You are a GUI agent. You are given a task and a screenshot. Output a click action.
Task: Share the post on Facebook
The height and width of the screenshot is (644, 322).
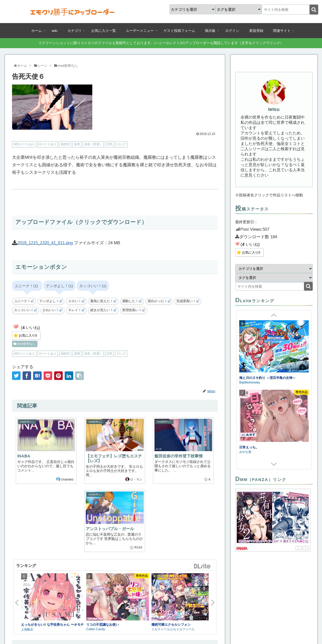(x=27, y=376)
